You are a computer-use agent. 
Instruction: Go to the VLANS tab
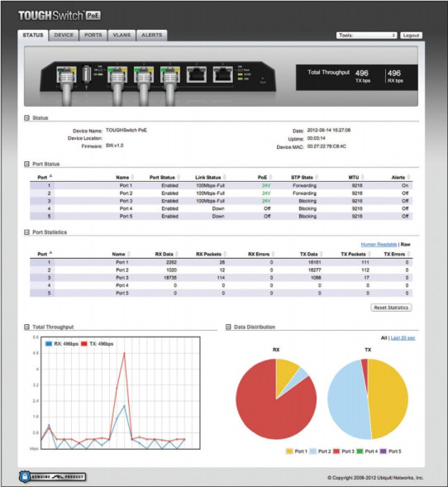click(122, 35)
